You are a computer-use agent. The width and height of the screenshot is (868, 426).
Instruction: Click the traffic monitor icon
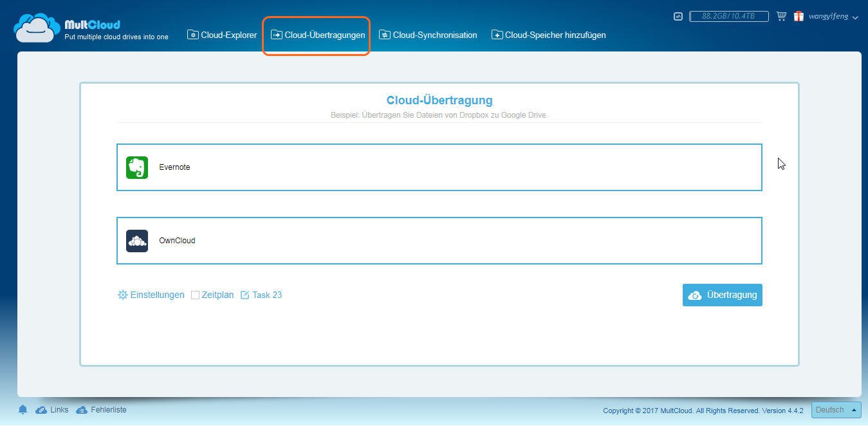pyautogui.click(x=678, y=17)
